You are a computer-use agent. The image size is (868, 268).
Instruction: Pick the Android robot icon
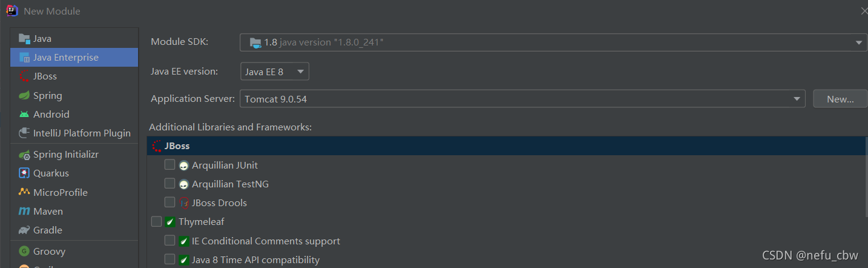point(24,114)
